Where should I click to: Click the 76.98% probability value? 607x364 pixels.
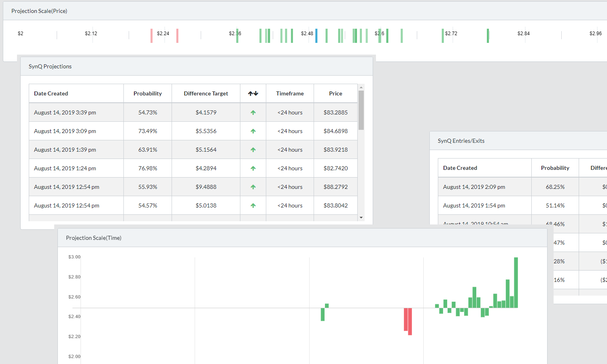tap(148, 168)
